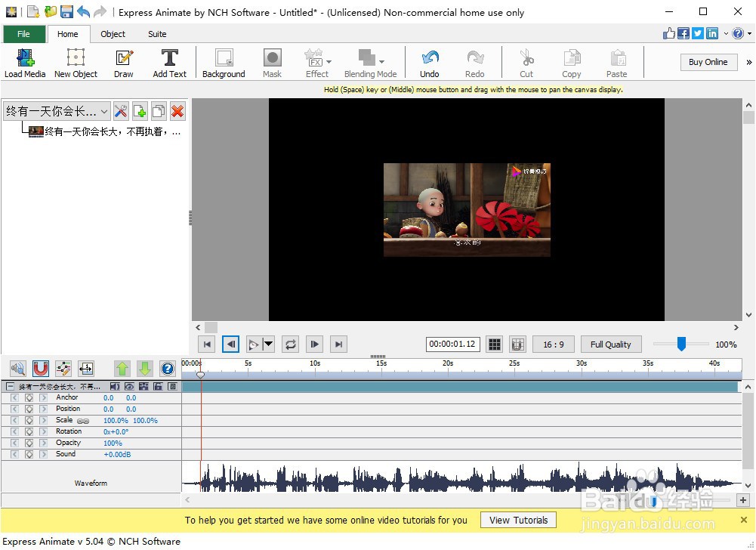
Task: Open the Full Quality preview selector
Action: 611,344
